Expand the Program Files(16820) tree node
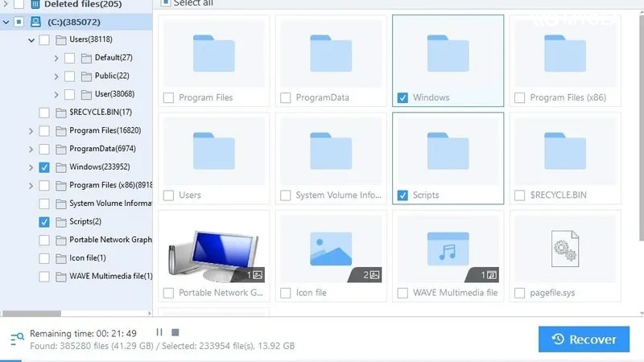 tap(31, 131)
